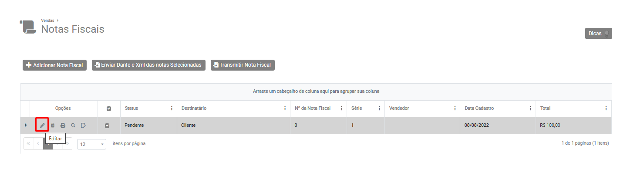Expand the Cliente row details arrow

(x=25, y=126)
